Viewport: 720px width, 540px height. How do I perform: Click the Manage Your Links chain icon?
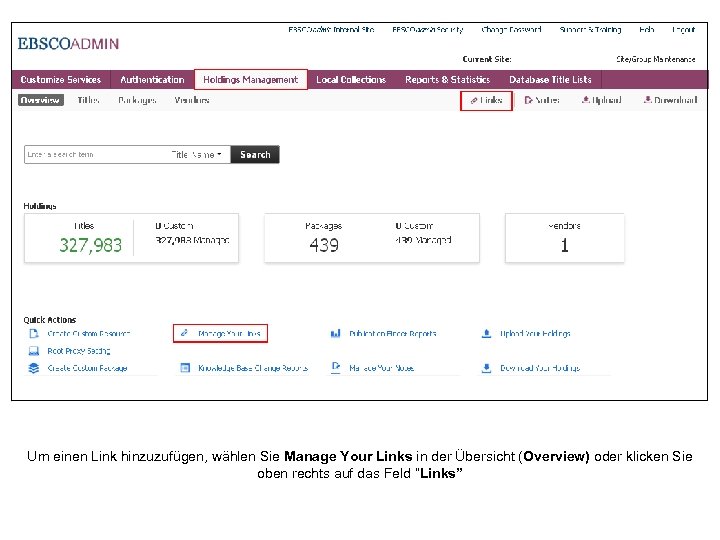coord(184,333)
